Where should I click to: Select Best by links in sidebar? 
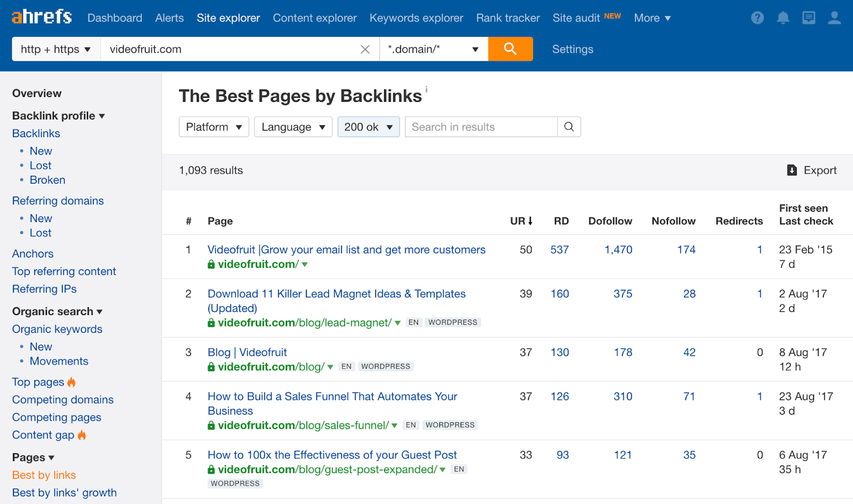coord(44,475)
